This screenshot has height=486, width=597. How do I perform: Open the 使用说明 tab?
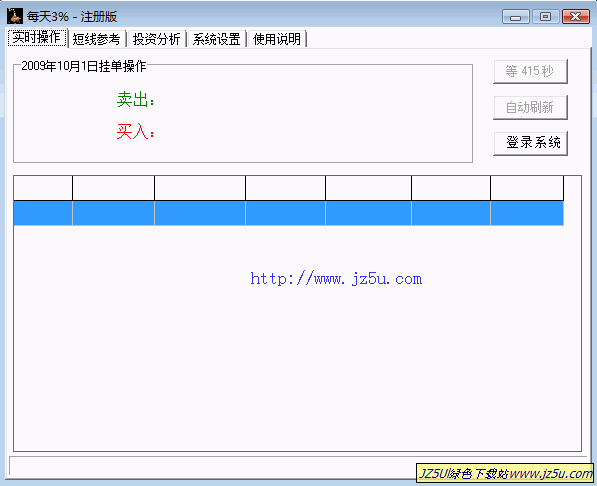[277, 39]
